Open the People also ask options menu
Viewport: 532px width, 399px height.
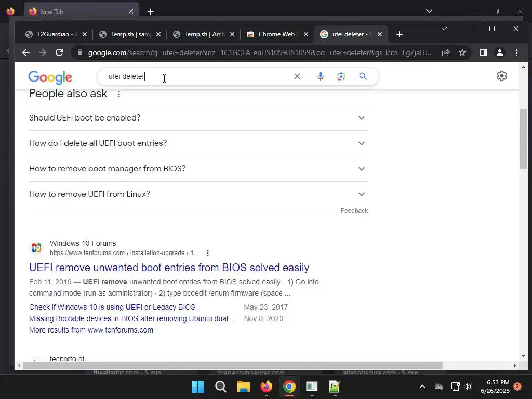[119, 94]
